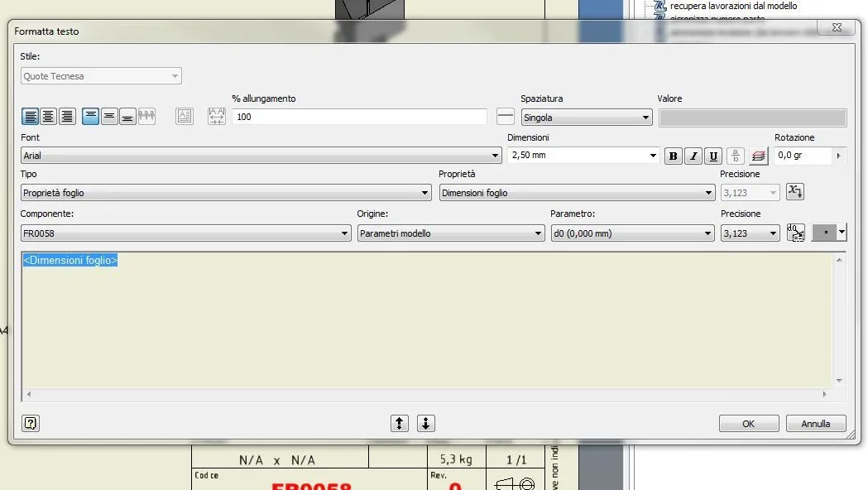The image size is (868, 490).
Task: Click the baseline justification icon
Action: (x=146, y=116)
